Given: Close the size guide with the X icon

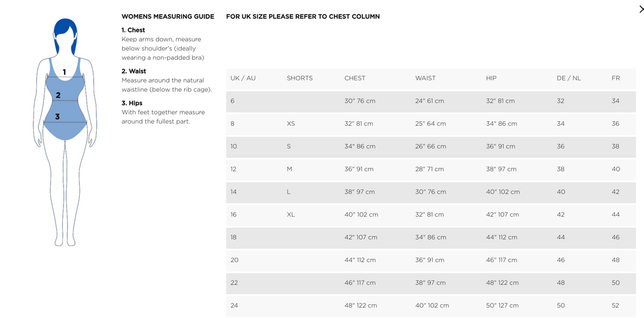Looking at the screenshot, I should pos(641,9).
